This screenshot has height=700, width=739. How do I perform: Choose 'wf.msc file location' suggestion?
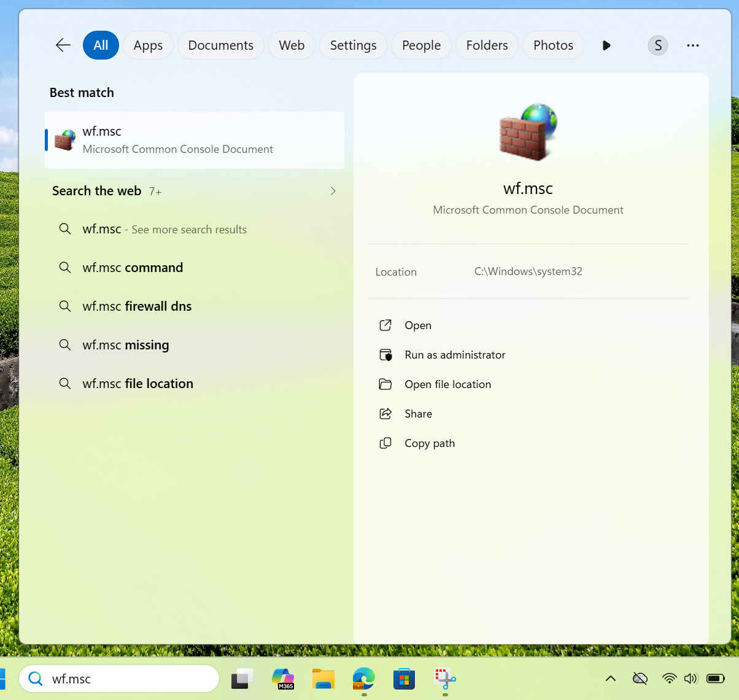click(x=195, y=384)
